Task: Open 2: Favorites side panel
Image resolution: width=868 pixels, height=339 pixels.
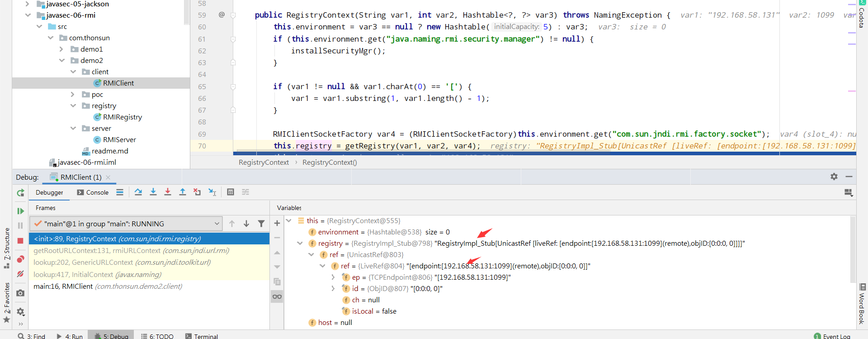Action: [6, 302]
